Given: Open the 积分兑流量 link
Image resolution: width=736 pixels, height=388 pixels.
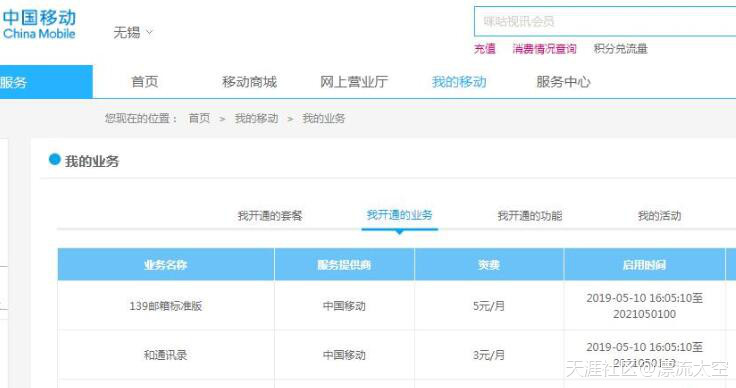Looking at the screenshot, I should [x=621, y=49].
